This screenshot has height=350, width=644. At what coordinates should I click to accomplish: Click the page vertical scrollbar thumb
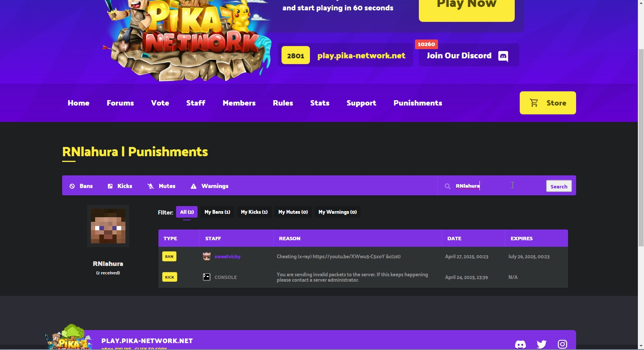point(641,148)
